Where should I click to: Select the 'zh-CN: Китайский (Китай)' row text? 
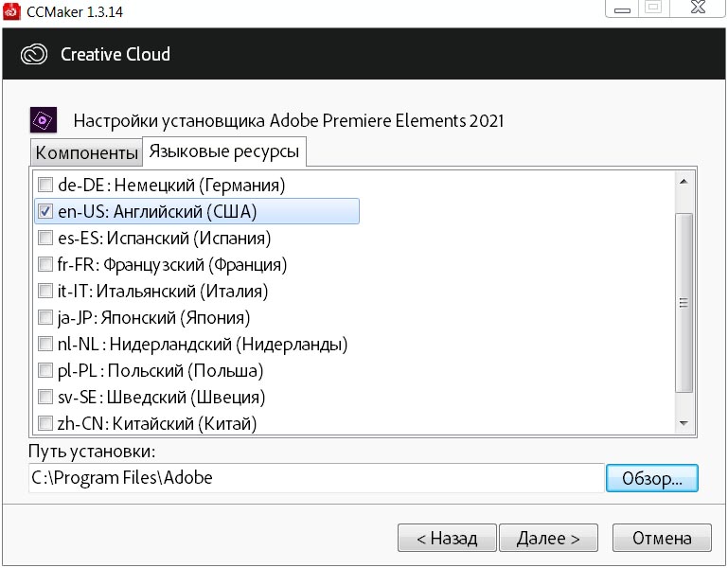tap(157, 423)
